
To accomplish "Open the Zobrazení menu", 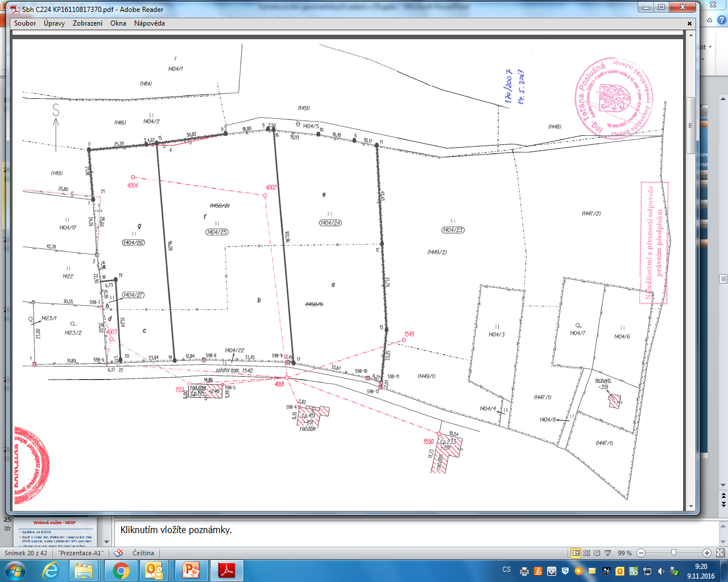I will (x=88, y=23).
